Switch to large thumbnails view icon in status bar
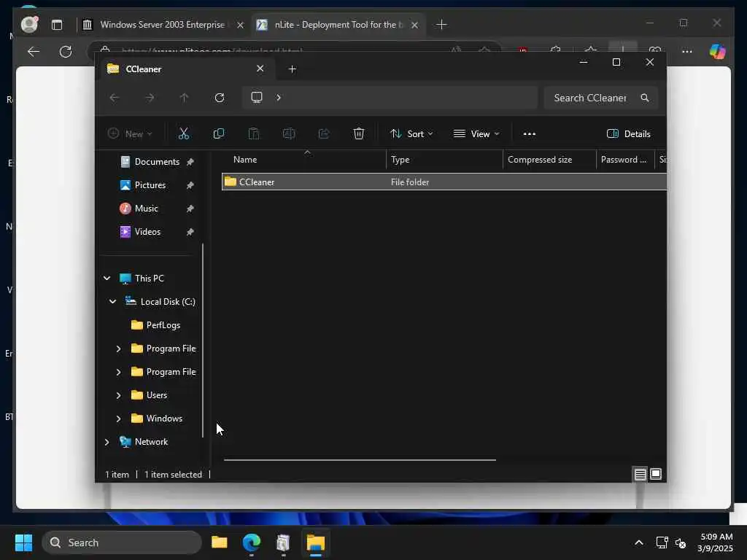747x560 pixels. point(656,474)
